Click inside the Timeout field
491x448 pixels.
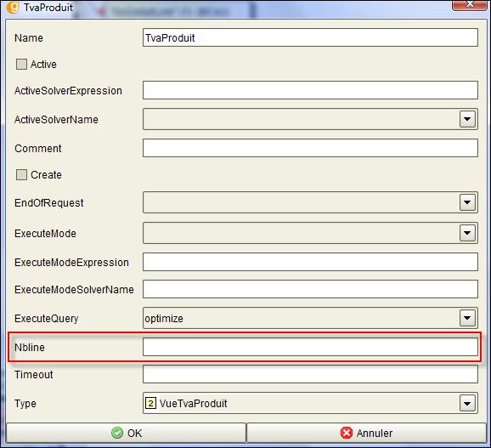click(x=310, y=374)
